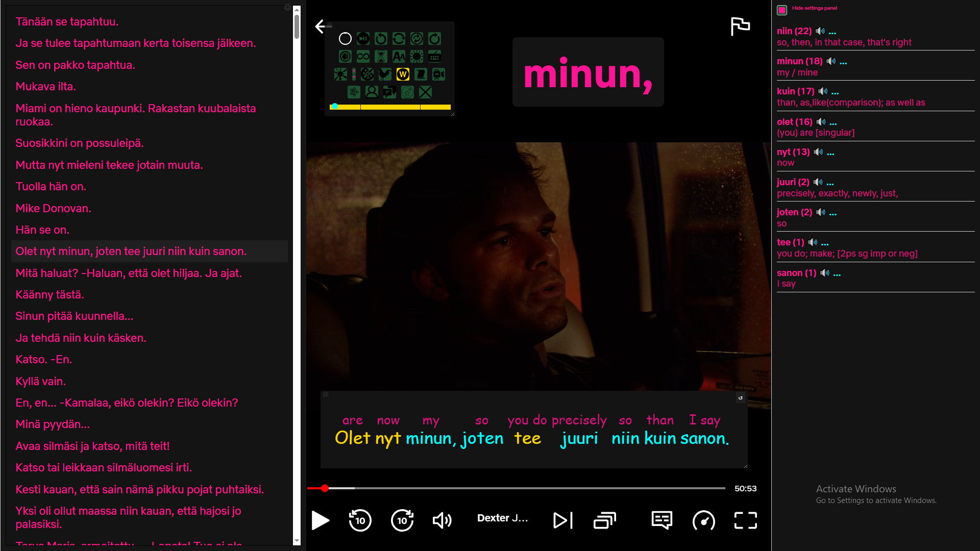This screenshot has width=980, height=551.
Task: Click the infinity loop icon
Action: tap(363, 57)
